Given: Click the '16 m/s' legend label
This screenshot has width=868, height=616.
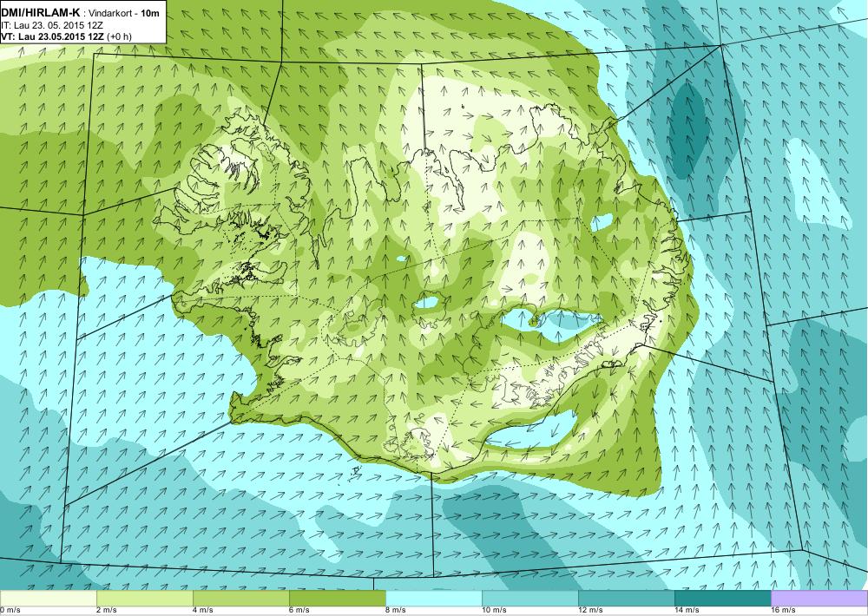Looking at the screenshot, I should [783, 610].
